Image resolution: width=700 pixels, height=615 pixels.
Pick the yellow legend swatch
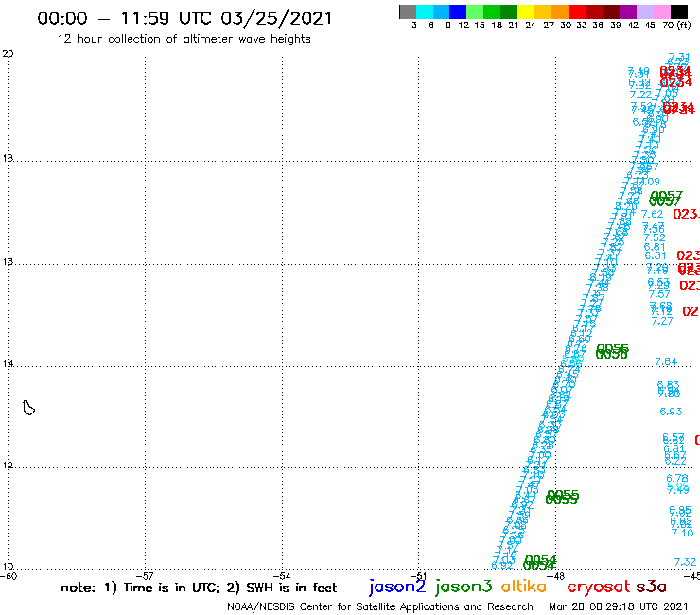(526, 11)
